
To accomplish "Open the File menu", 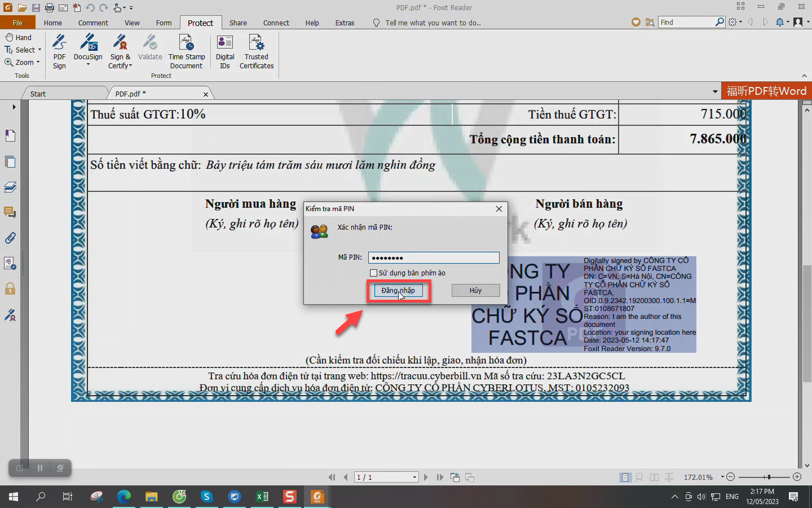I will (x=17, y=23).
